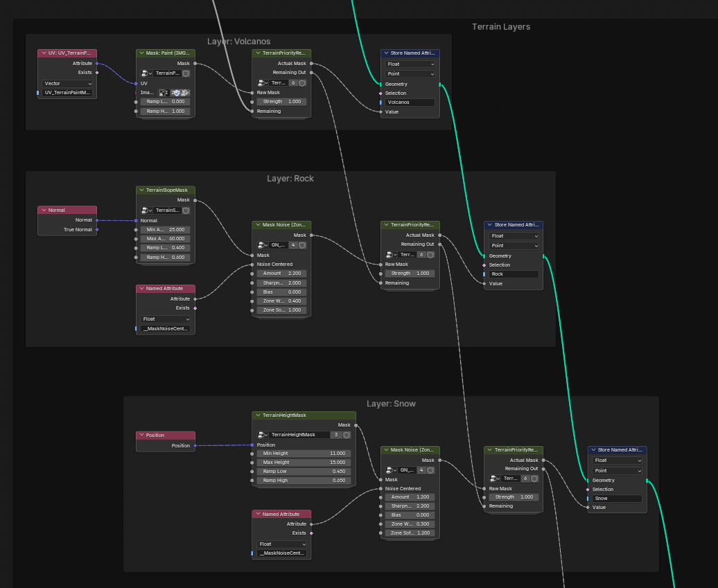Click browse icon in Rock layer Mask Noise node
Image resolution: width=718 pixels, height=588 pixels.
pos(263,245)
